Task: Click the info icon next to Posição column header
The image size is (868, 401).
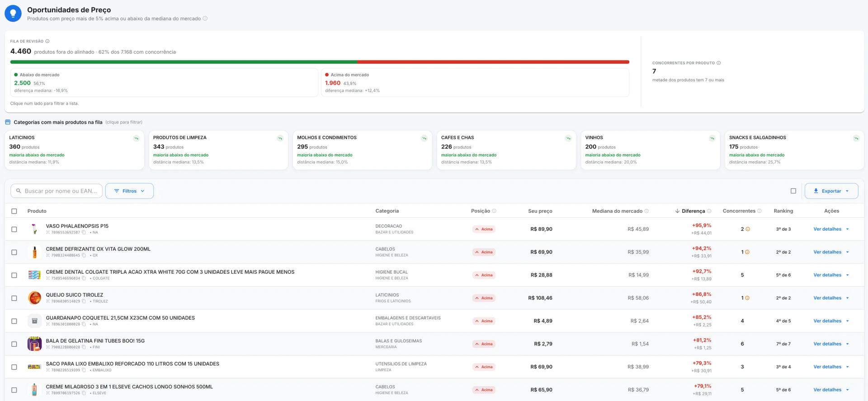Action: click(x=494, y=211)
